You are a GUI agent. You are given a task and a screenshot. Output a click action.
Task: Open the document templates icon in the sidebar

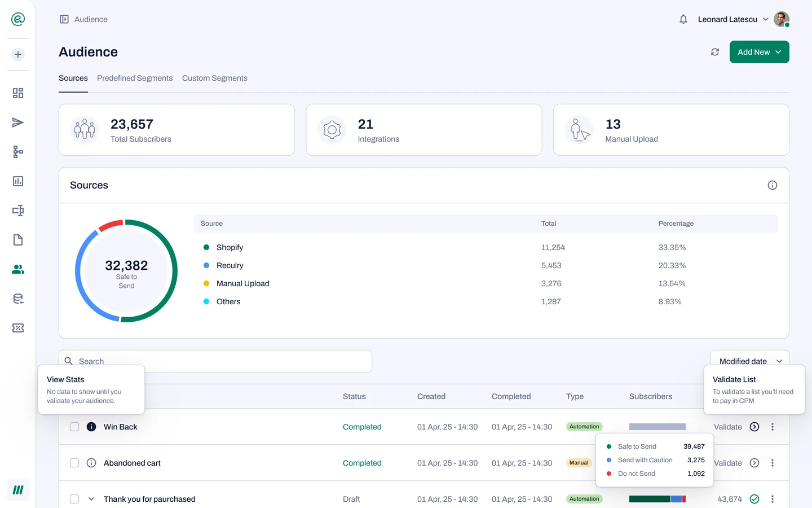pos(18,240)
